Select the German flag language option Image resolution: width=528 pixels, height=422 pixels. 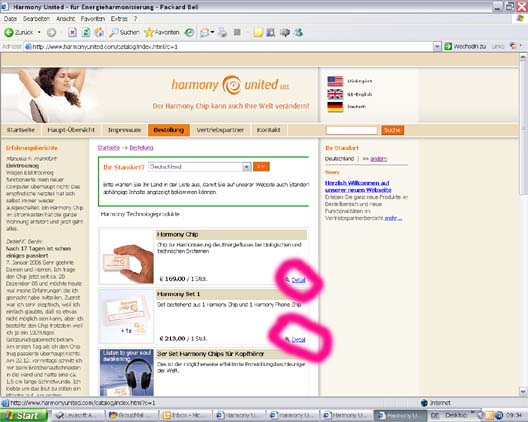point(335,107)
